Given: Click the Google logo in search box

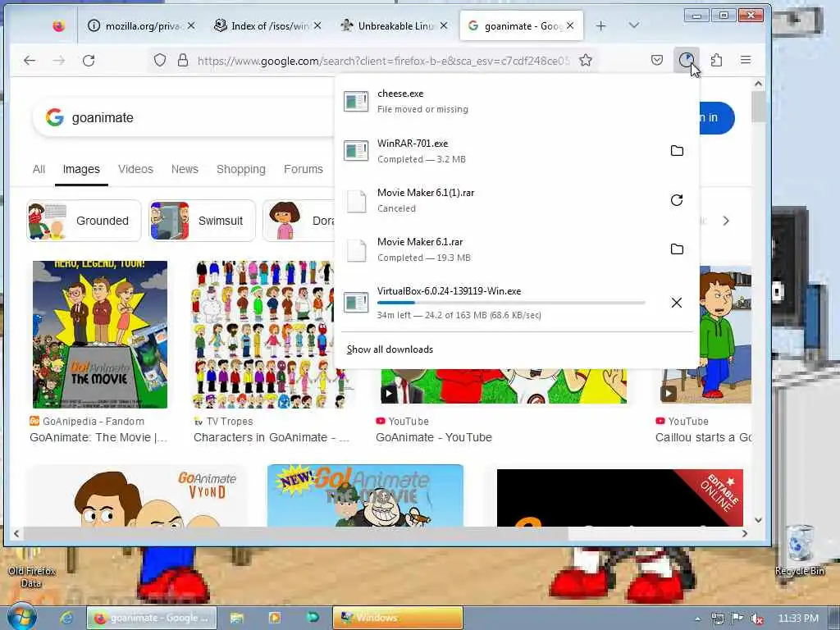Looking at the screenshot, I should 55,117.
